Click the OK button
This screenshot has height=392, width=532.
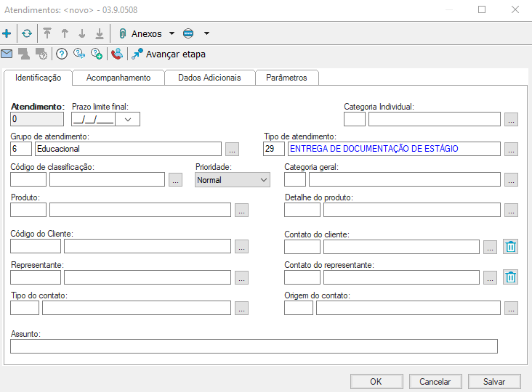[376, 381]
